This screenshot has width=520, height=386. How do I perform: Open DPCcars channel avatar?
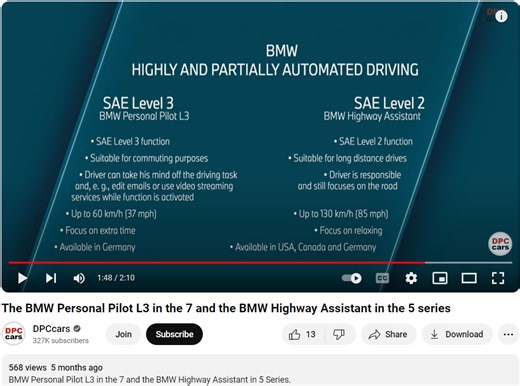(14, 334)
